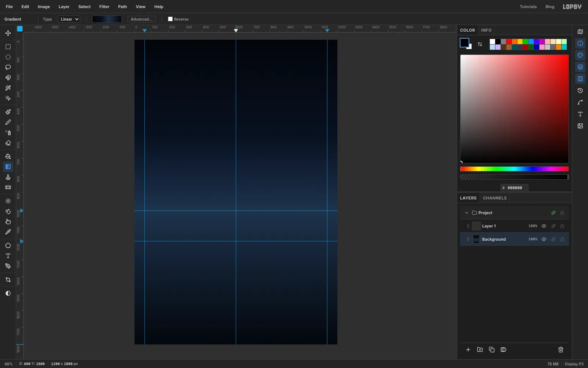The image size is (588, 368).
Task: Click the foreground color box
Action: tap(465, 43)
